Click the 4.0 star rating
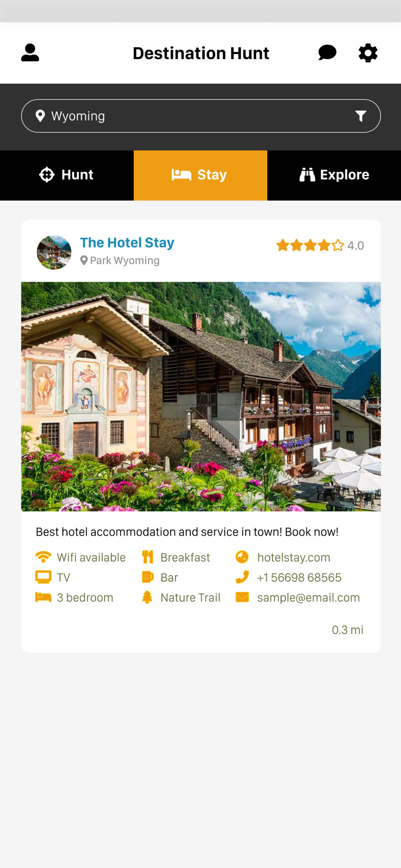This screenshot has width=401, height=868. coord(320,246)
